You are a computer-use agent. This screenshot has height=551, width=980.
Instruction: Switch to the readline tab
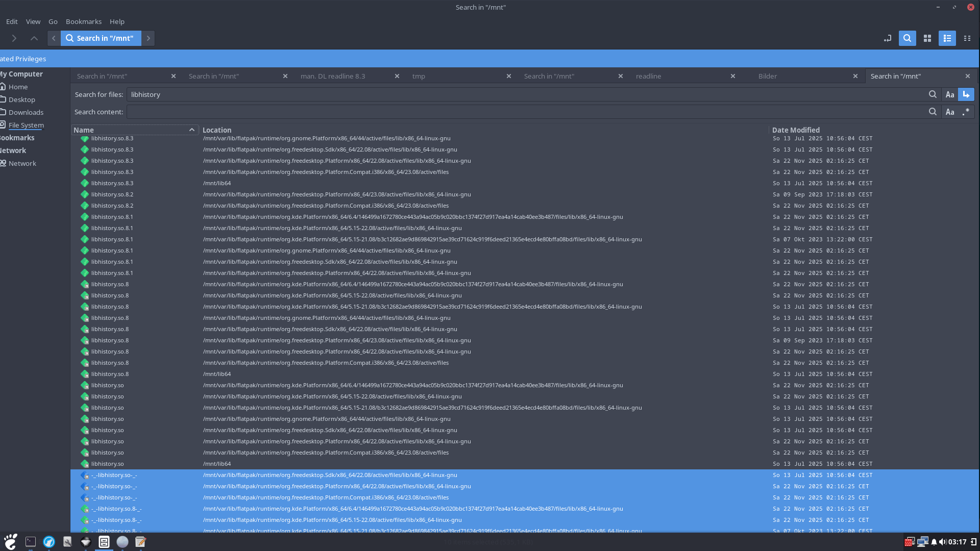[648, 76]
